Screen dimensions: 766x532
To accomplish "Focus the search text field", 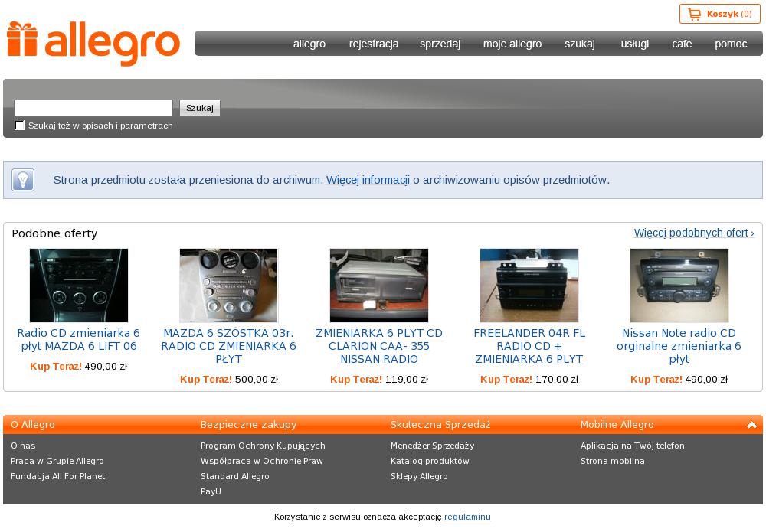I will coord(93,108).
